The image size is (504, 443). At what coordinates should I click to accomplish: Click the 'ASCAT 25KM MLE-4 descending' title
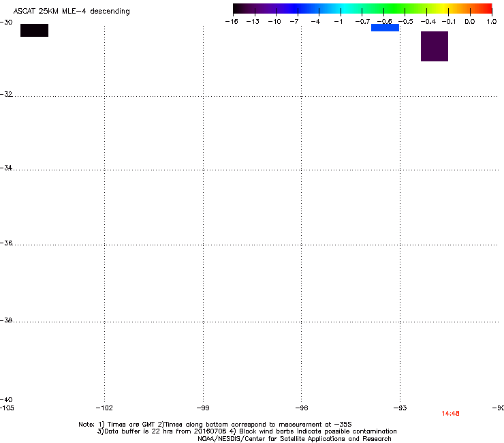pyautogui.click(x=72, y=12)
